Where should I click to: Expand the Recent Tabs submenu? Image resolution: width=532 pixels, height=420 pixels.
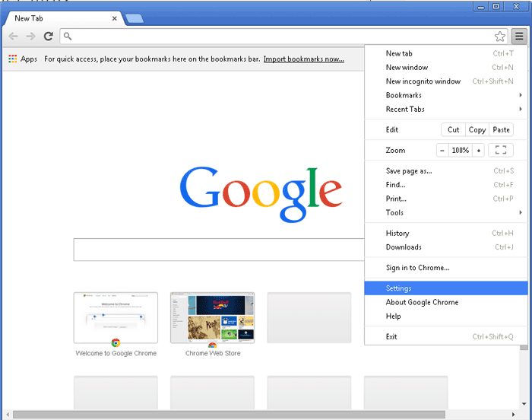point(446,109)
